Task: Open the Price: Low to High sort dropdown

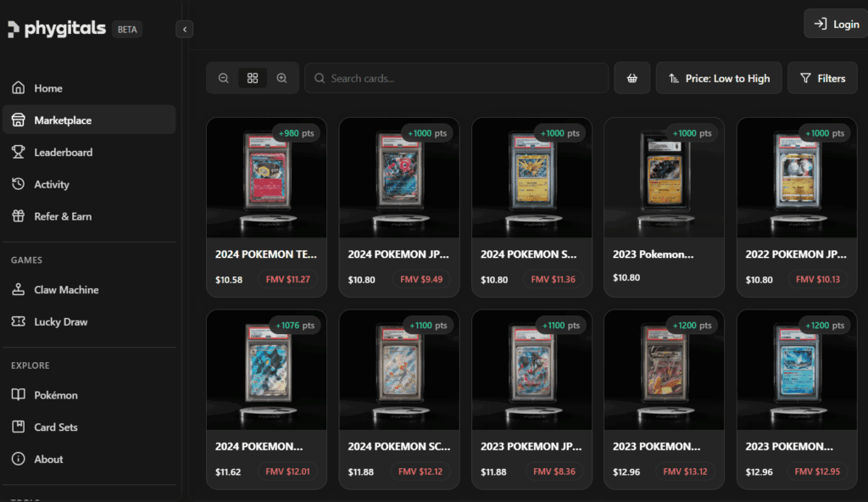Action: coord(719,78)
